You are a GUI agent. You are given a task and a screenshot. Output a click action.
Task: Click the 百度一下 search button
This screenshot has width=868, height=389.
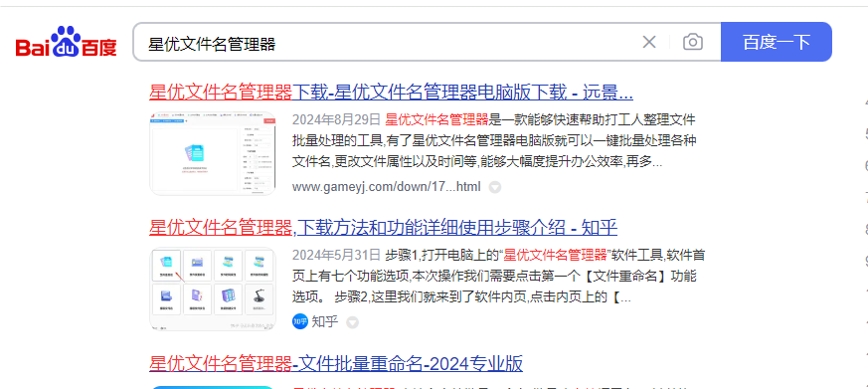coord(777,42)
